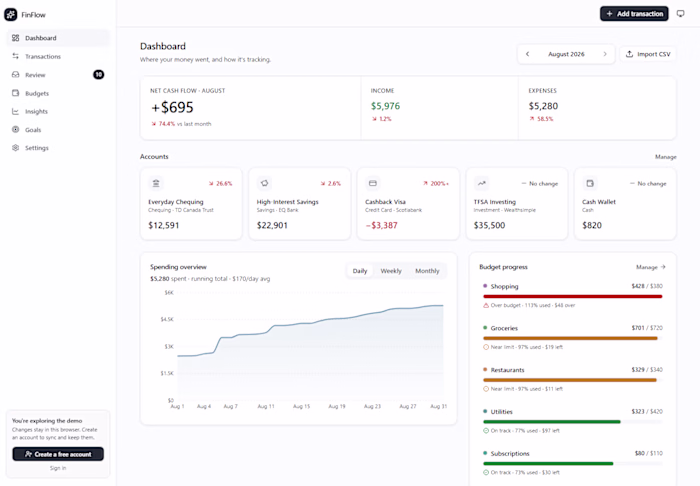Click the on track check icon under Utilities
This screenshot has width=700, height=486.
(x=486, y=431)
